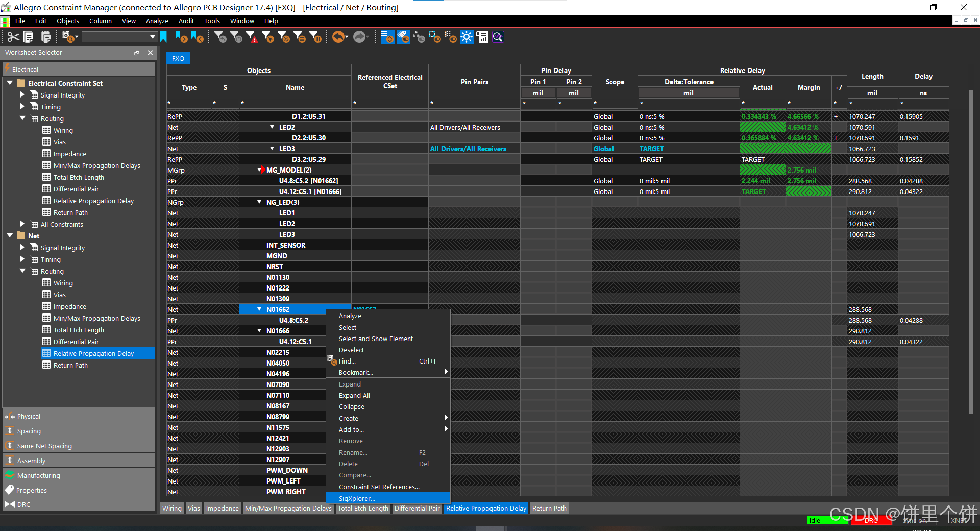Viewport: 980px width, 531px height.
Task: Expand Signal Integrity under Electrical Constraint Set
Action: pyautogui.click(x=22, y=94)
